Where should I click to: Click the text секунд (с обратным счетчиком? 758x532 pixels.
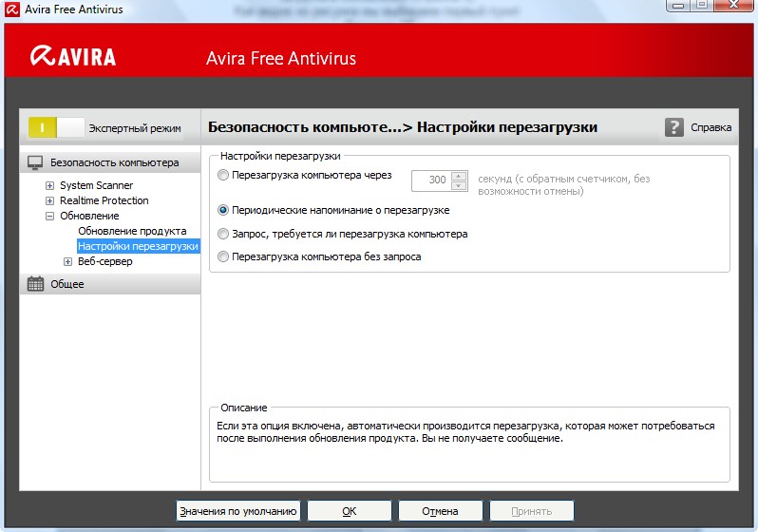pyautogui.click(x=563, y=184)
